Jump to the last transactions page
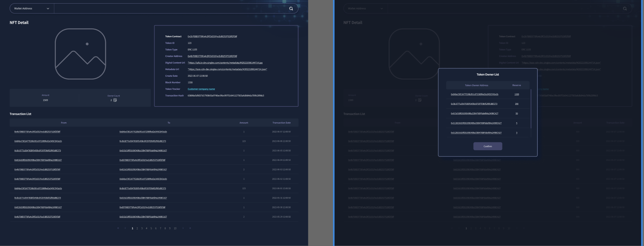 pos(190,228)
